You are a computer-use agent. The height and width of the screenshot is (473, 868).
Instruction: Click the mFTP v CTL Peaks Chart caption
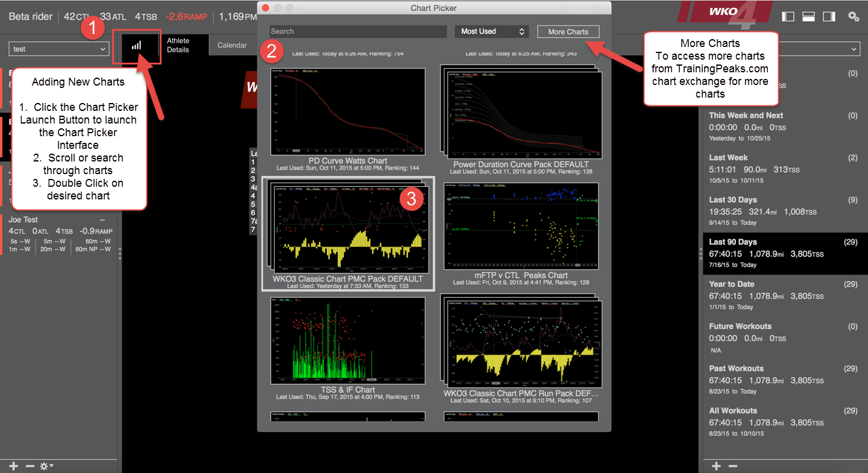coord(521,275)
